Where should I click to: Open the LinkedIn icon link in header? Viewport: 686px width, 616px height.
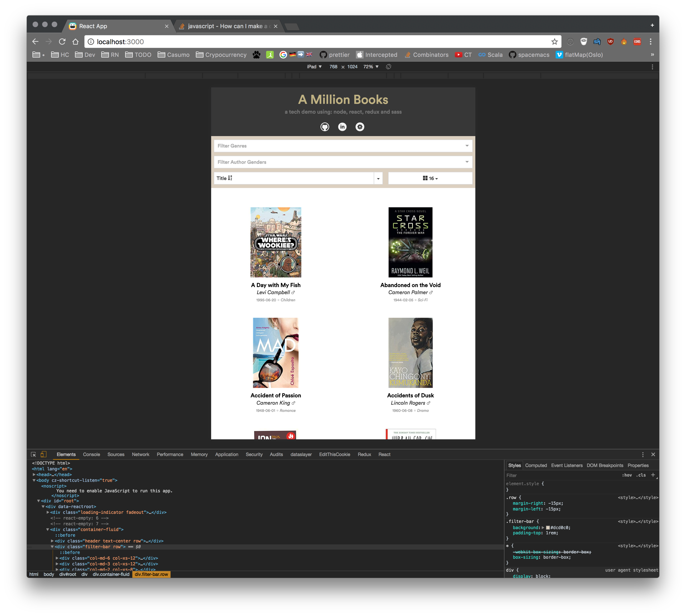click(342, 127)
